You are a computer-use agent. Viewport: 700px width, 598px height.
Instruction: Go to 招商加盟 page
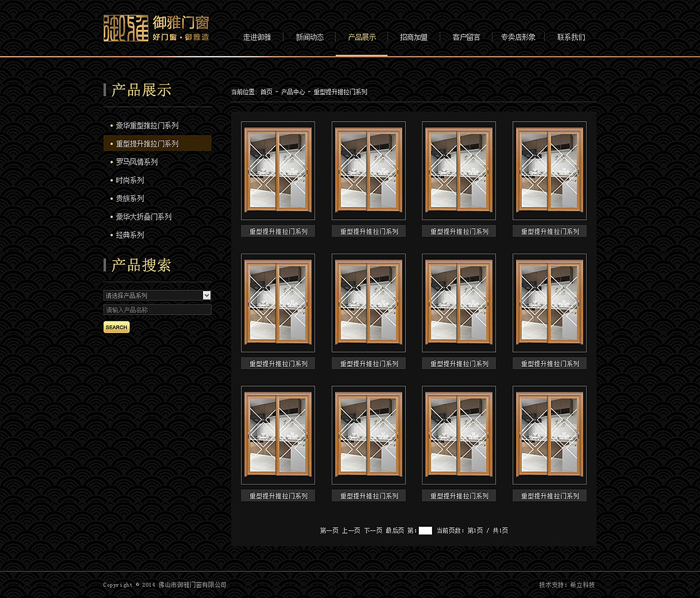[x=414, y=37]
